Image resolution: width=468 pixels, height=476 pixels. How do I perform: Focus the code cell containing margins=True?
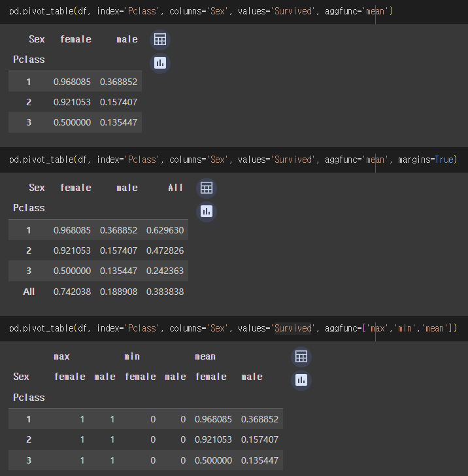(234, 160)
